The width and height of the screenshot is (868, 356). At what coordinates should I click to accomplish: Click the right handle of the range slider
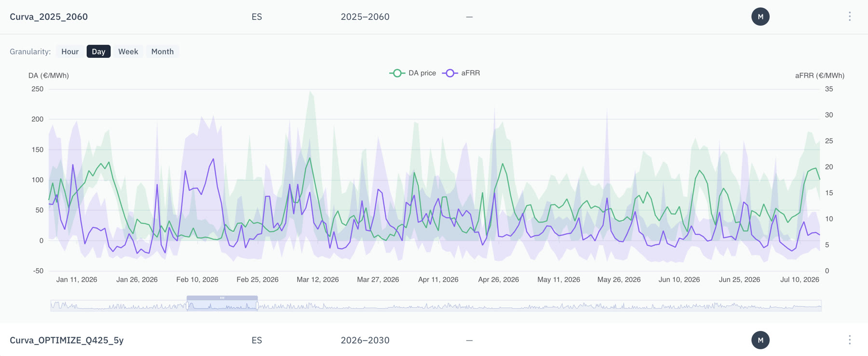coord(258,306)
